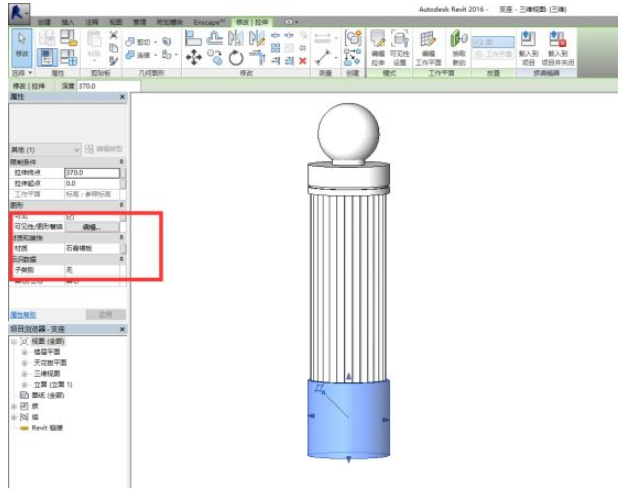Viewport: 625px width, 490px height.
Task: Select the Offset tool
Action: pos(215,39)
